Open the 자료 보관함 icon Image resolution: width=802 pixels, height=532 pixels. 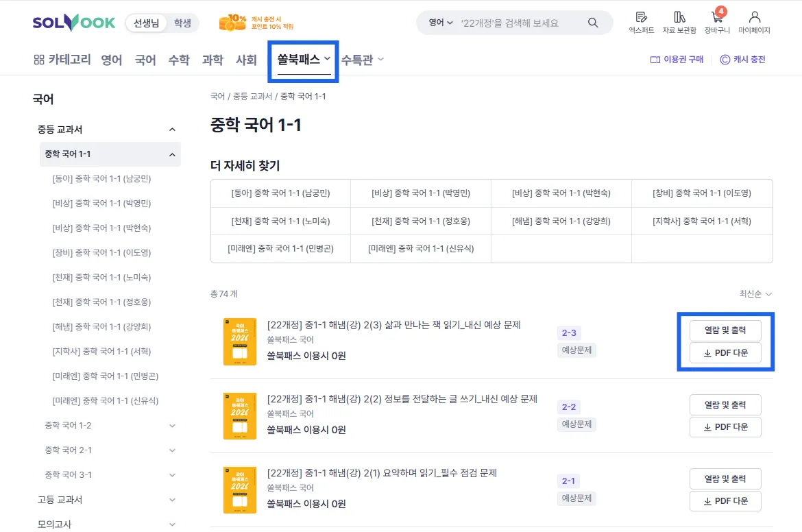click(679, 23)
